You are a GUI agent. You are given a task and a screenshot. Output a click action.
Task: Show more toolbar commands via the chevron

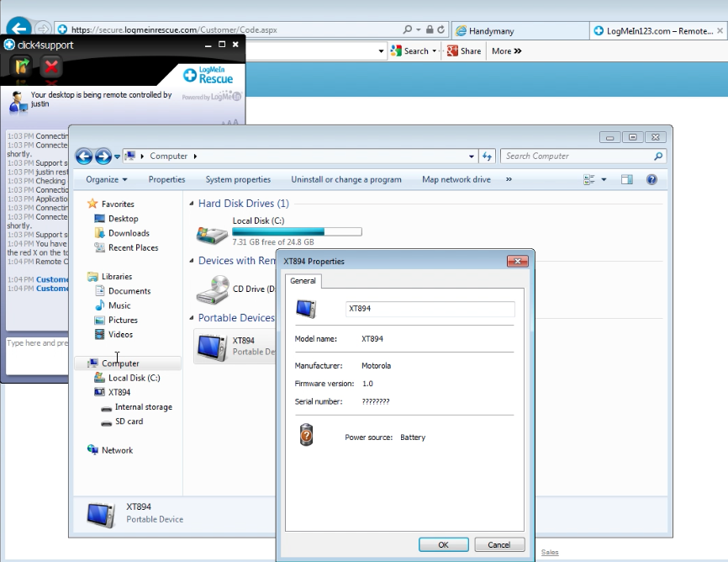pos(509,179)
